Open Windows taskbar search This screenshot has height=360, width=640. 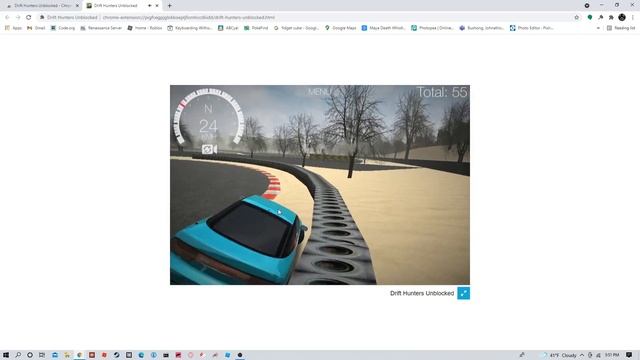coord(18,355)
